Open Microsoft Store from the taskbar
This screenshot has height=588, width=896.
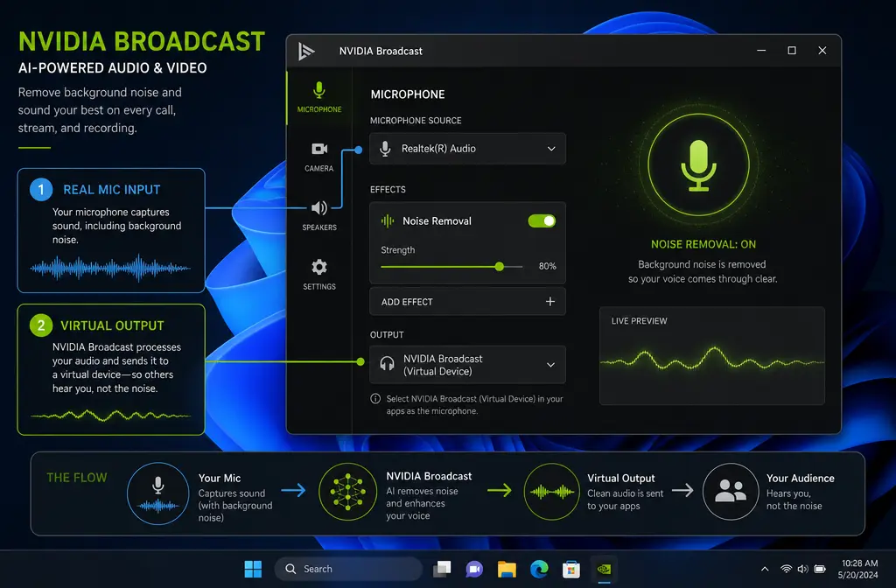coord(570,569)
